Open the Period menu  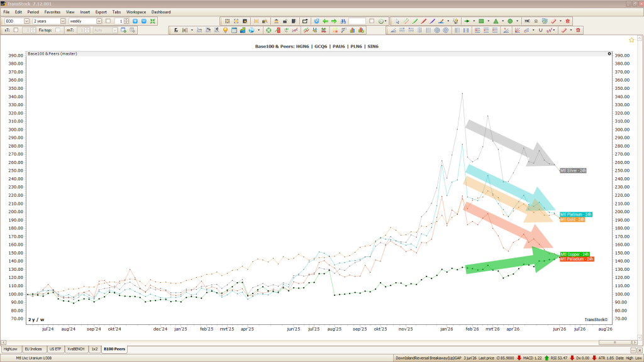click(33, 12)
